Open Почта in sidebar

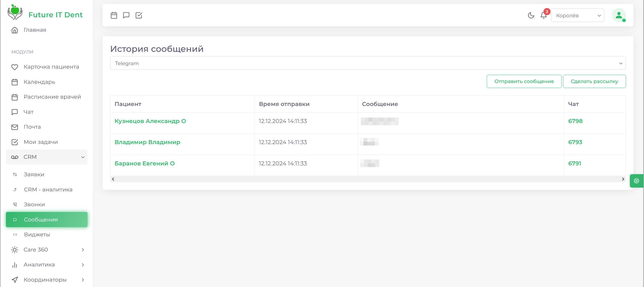(32, 127)
